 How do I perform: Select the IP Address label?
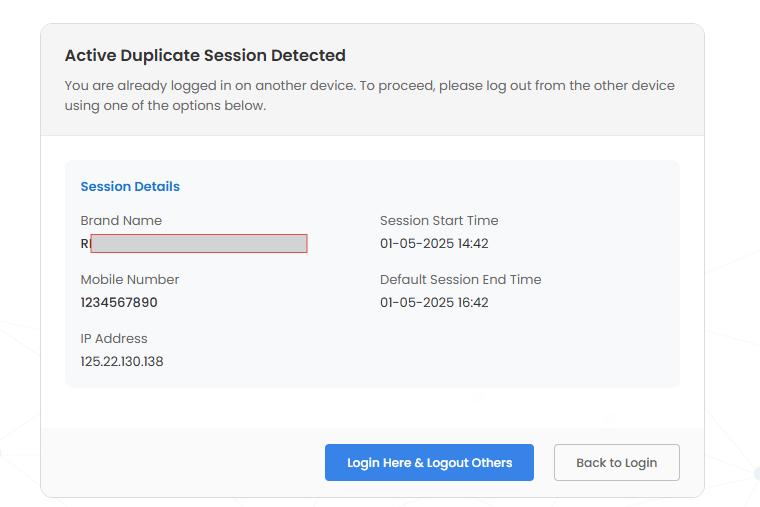pyautogui.click(x=114, y=339)
